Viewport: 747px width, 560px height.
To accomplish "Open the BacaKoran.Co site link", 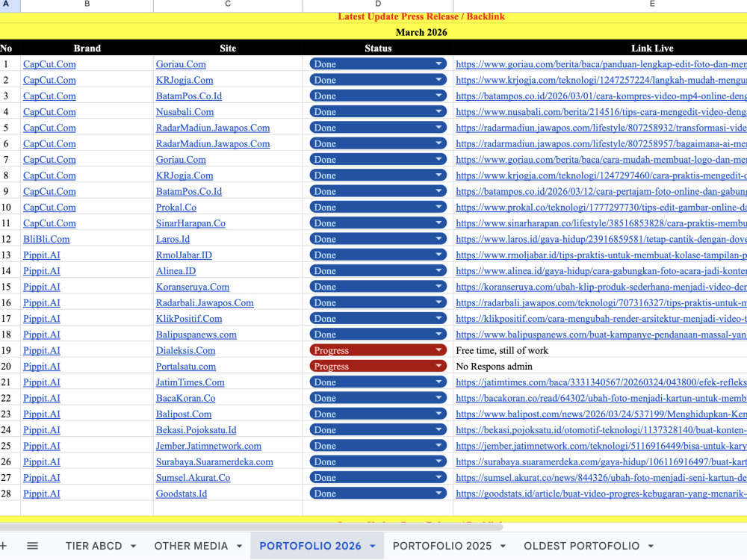I will pos(186,398).
